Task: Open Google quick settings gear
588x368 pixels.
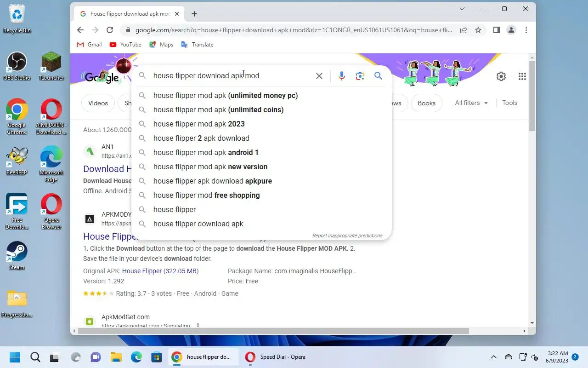Action: (501, 76)
